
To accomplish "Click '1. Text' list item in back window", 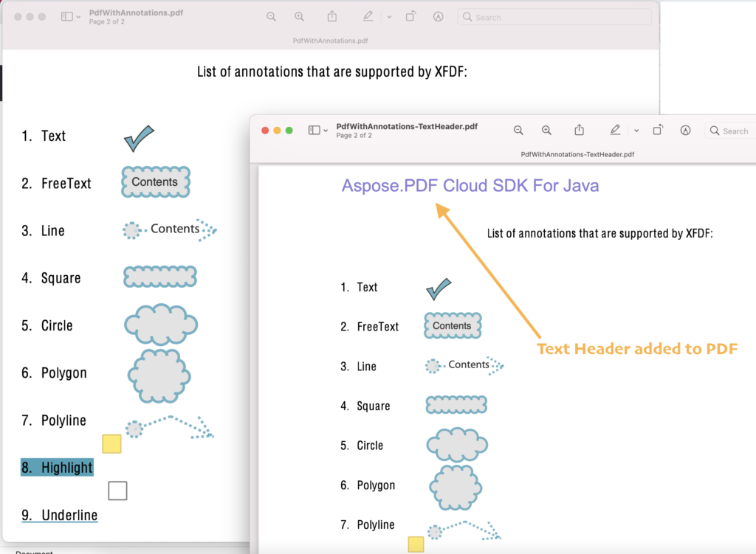I will pos(44,136).
